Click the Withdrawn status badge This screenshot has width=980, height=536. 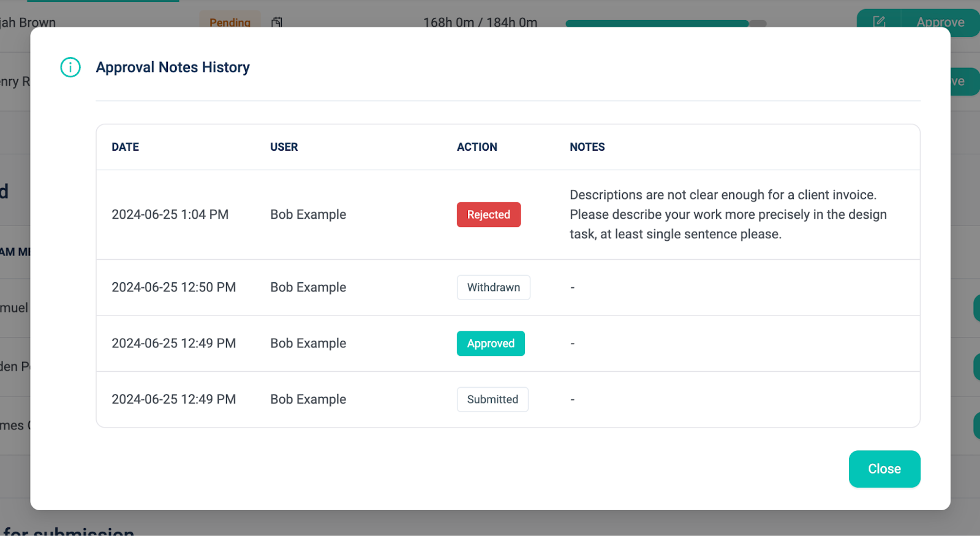pyautogui.click(x=493, y=287)
